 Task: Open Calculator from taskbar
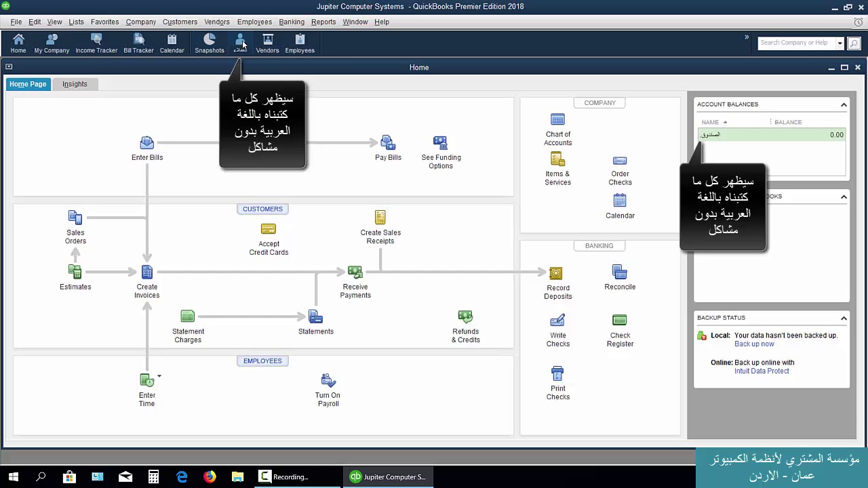point(153,476)
